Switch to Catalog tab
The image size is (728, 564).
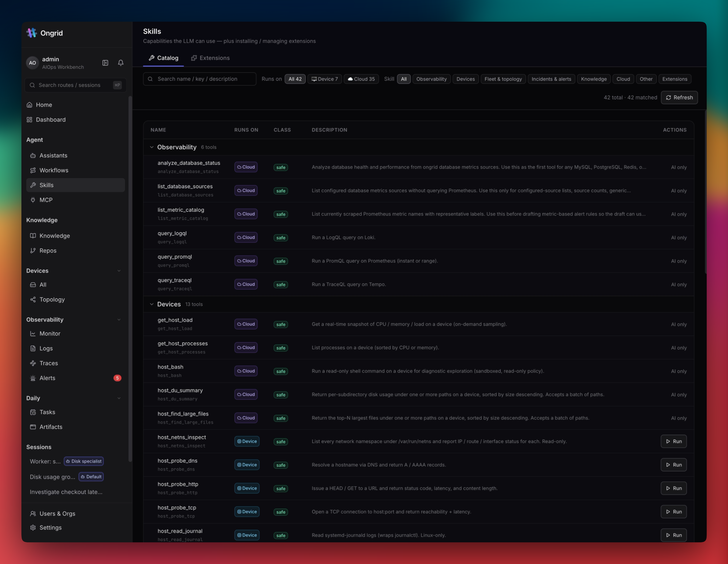(163, 58)
